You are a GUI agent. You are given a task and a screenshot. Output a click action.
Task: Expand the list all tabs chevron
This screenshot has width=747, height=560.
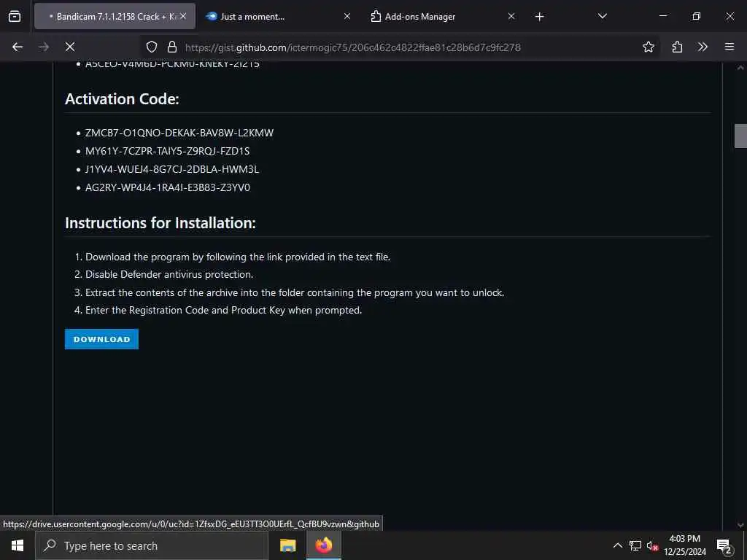(x=602, y=16)
